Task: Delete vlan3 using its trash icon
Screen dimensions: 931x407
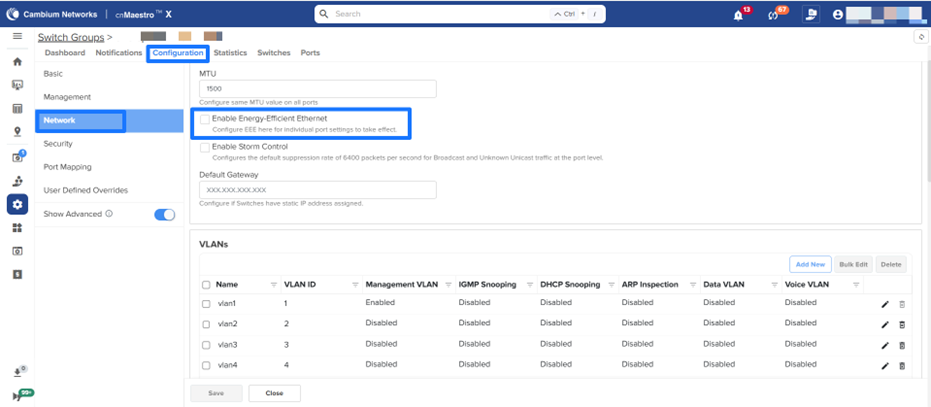Action: tap(901, 345)
